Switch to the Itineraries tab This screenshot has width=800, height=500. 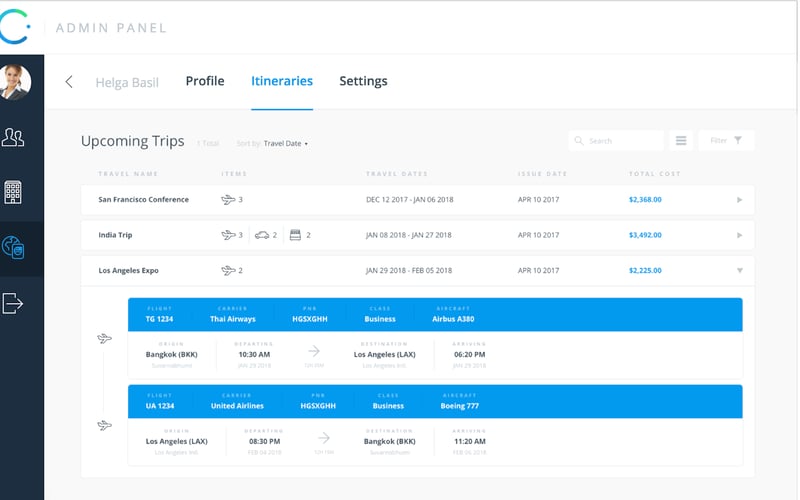tap(282, 81)
